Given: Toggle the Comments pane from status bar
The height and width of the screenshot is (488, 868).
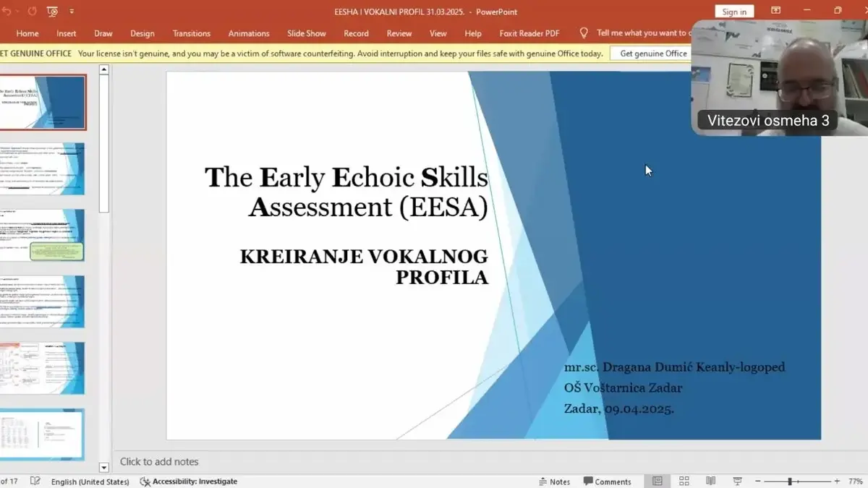Looking at the screenshot, I should click(x=608, y=481).
